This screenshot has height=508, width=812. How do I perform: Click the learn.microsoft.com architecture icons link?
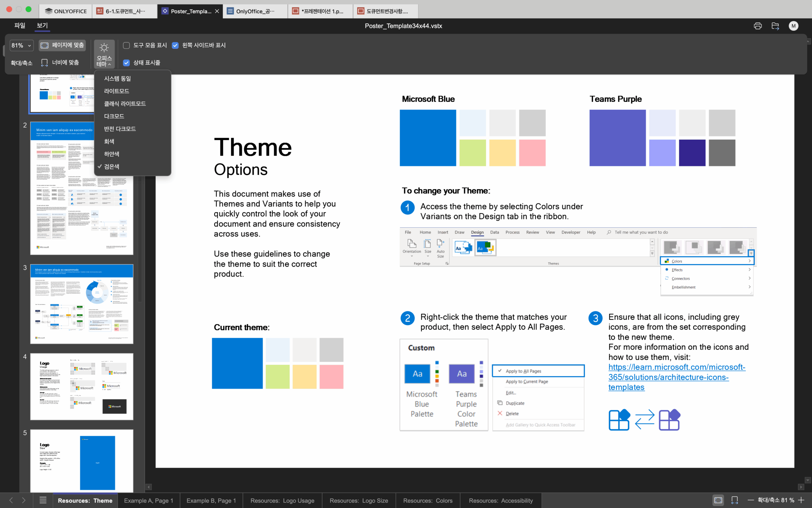[677, 377]
